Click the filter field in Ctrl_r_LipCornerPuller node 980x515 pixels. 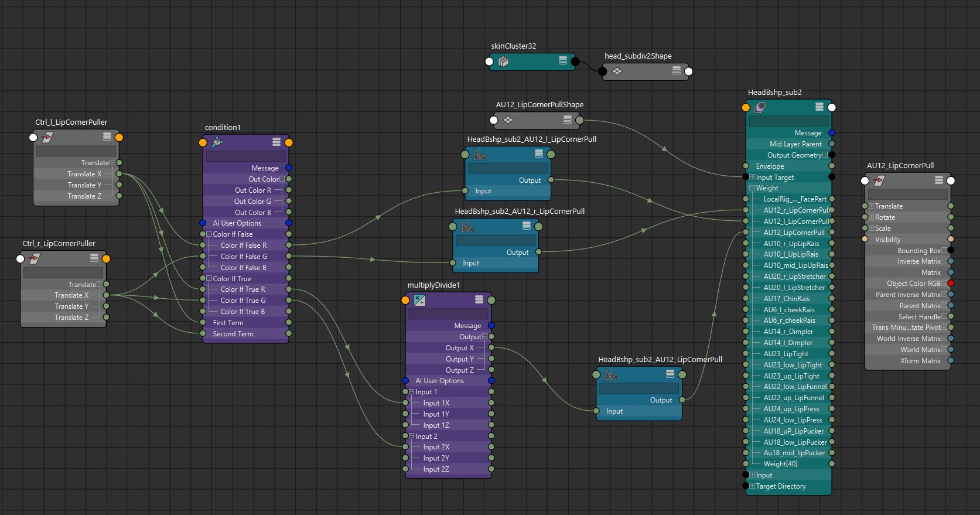click(63, 272)
